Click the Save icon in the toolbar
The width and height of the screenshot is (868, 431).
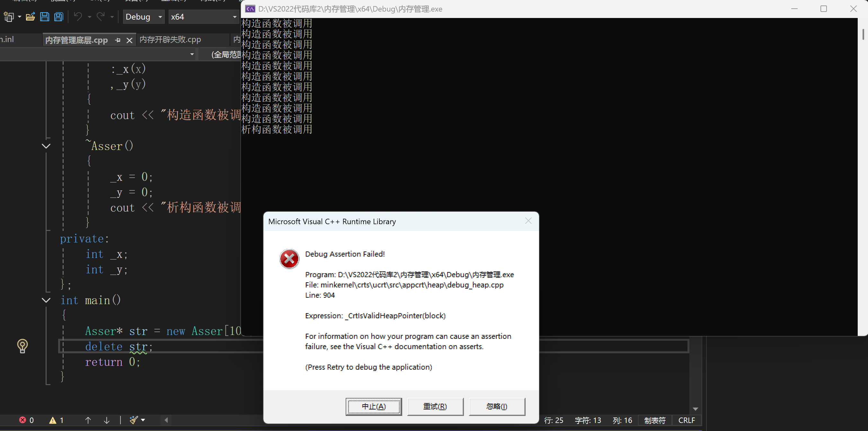point(44,17)
